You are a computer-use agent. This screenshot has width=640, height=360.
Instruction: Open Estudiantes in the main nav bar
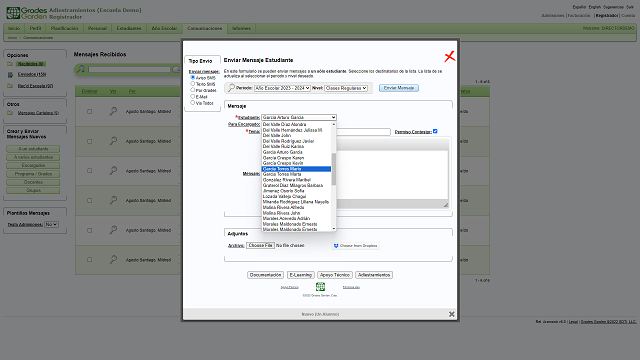pyautogui.click(x=129, y=29)
